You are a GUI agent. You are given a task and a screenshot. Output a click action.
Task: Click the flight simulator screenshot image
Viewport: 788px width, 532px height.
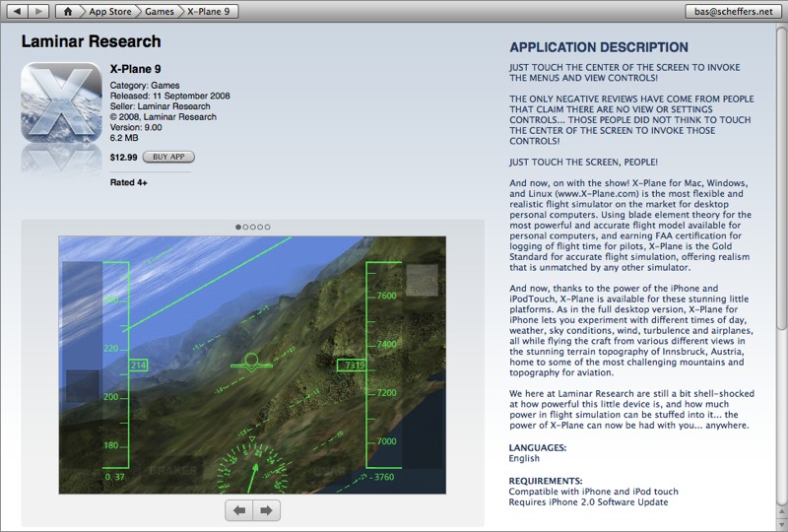[x=252, y=366]
